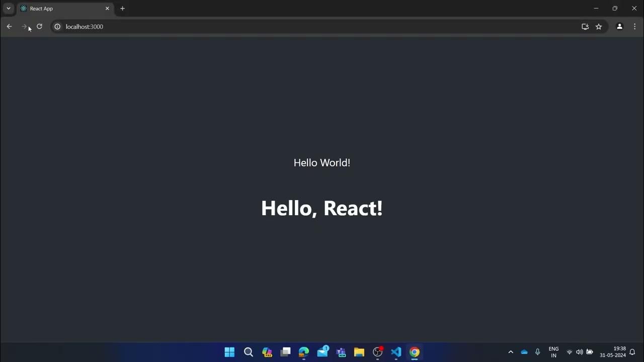Reload the localhost:3000 page
Viewport: 644px width, 362px height.
(39, 27)
